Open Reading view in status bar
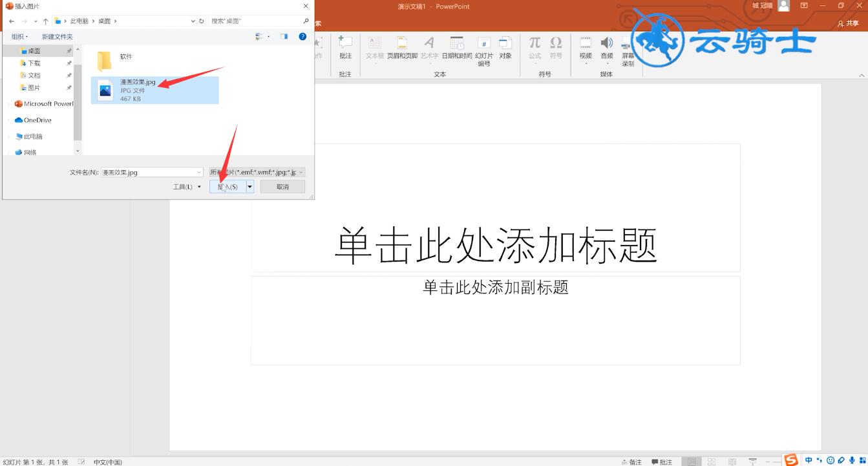Viewport: 868px width, 466px height. (x=732, y=461)
